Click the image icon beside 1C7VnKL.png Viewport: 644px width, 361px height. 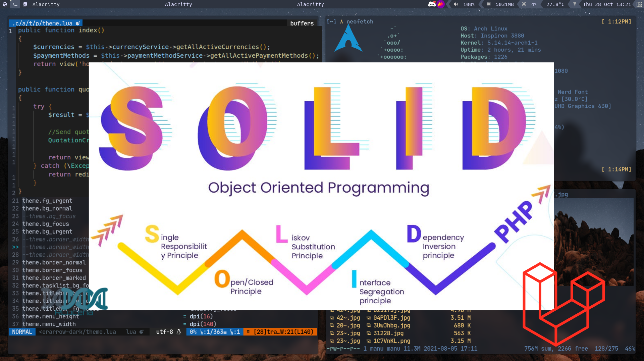[x=369, y=341]
